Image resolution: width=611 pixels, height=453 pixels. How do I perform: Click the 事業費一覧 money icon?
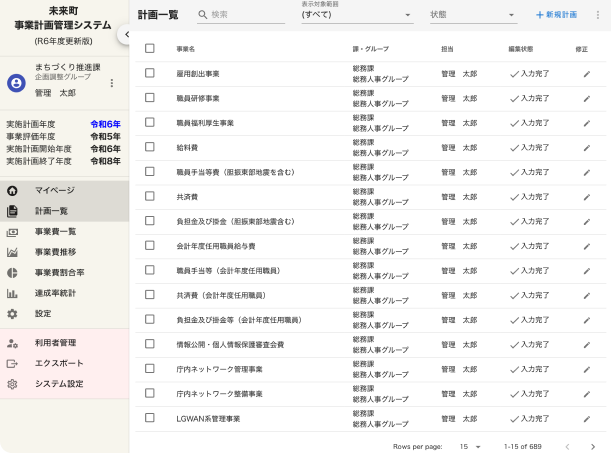(12, 232)
